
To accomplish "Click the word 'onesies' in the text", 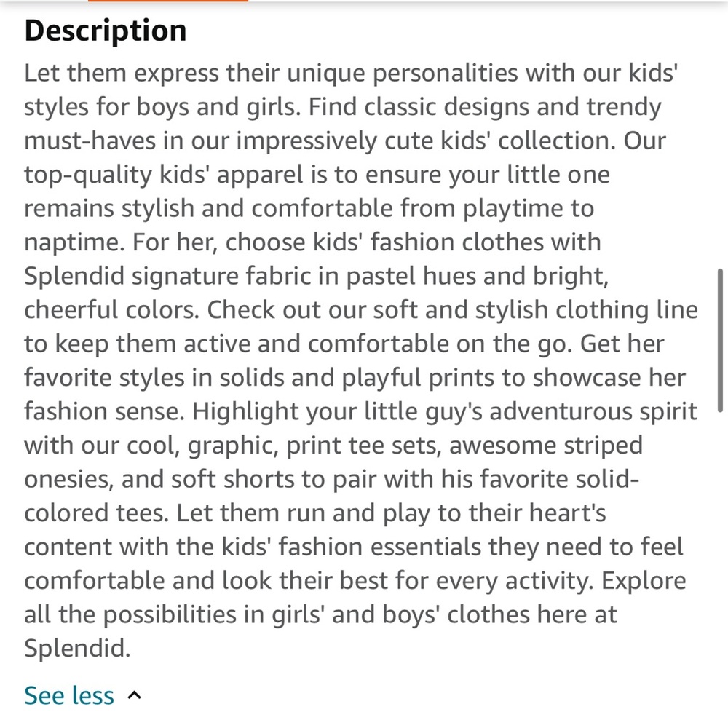I will (66, 479).
